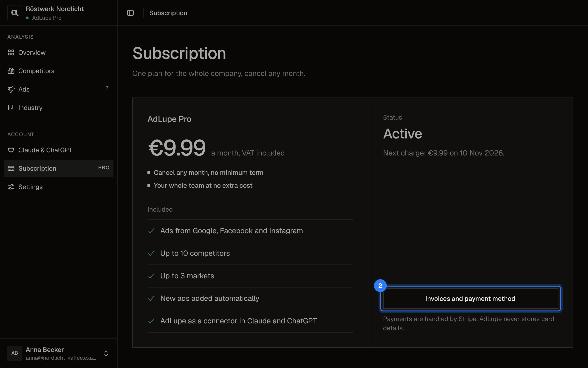Click the checkmark beside Google, Facebook and Instagram
Image resolution: width=588 pixels, height=368 pixels.
pyautogui.click(x=151, y=231)
